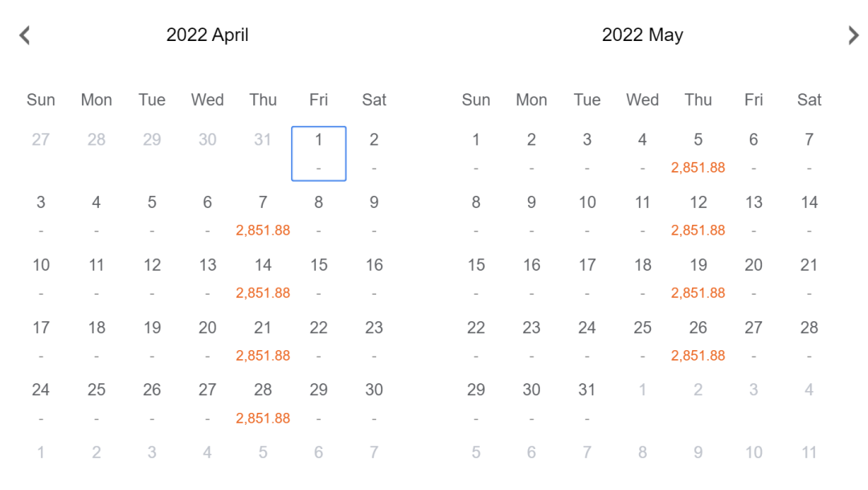
Task: Select May 26 date cell
Action: click(698, 341)
